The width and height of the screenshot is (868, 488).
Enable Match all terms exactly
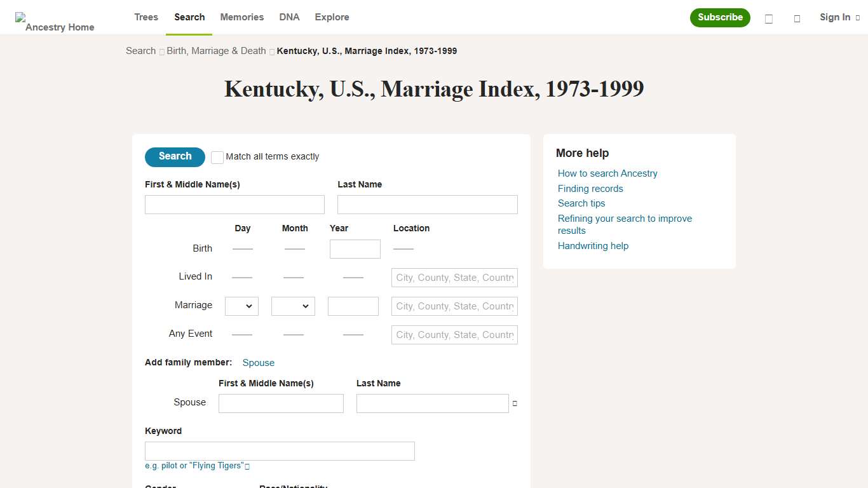(x=217, y=157)
